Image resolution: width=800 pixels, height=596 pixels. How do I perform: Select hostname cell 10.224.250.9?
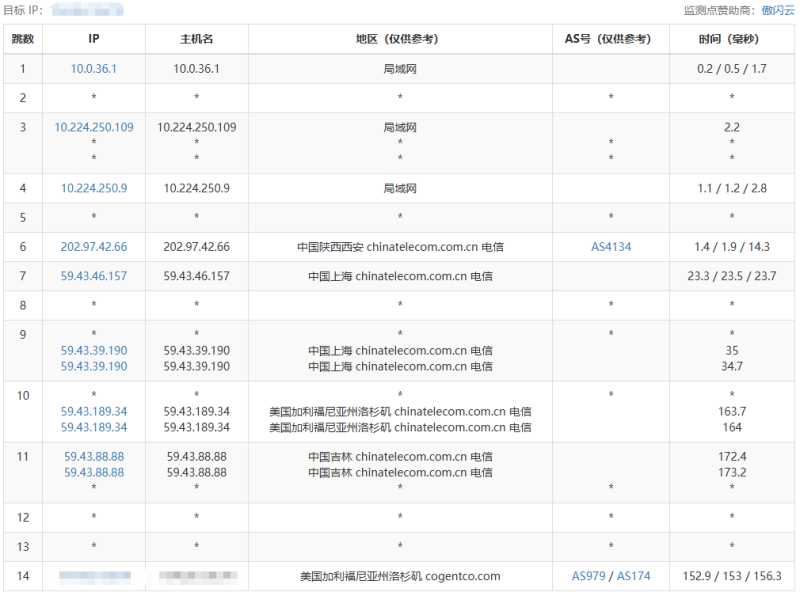196,188
